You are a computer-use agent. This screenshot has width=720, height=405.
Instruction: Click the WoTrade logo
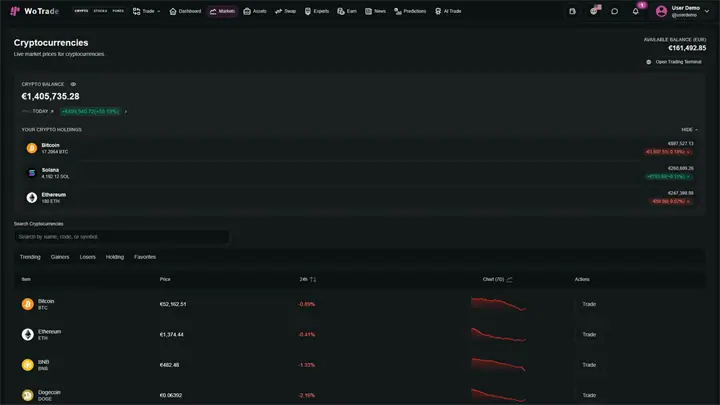(x=34, y=11)
